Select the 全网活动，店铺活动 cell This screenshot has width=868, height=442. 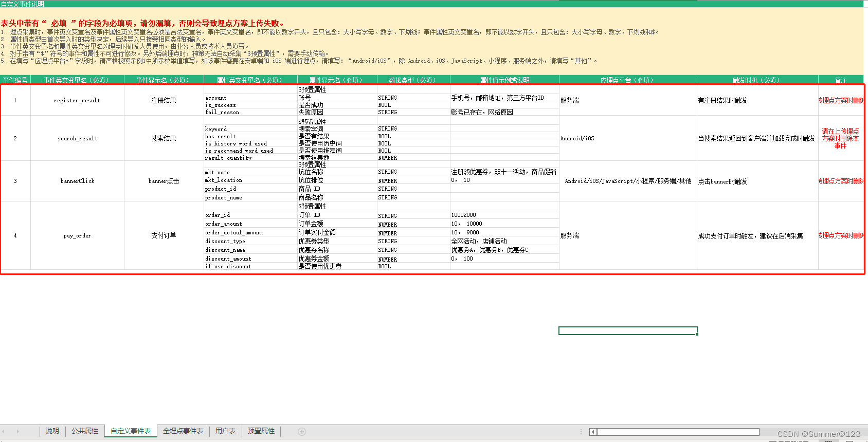pos(504,241)
